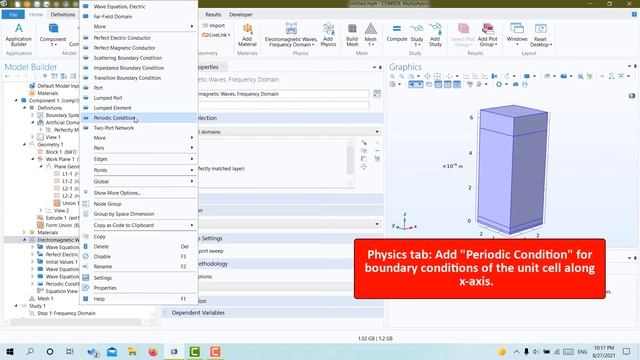Expand Copy as Code to Clipboard submenu
Viewport: 640px width, 360px height.
(139, 225)
